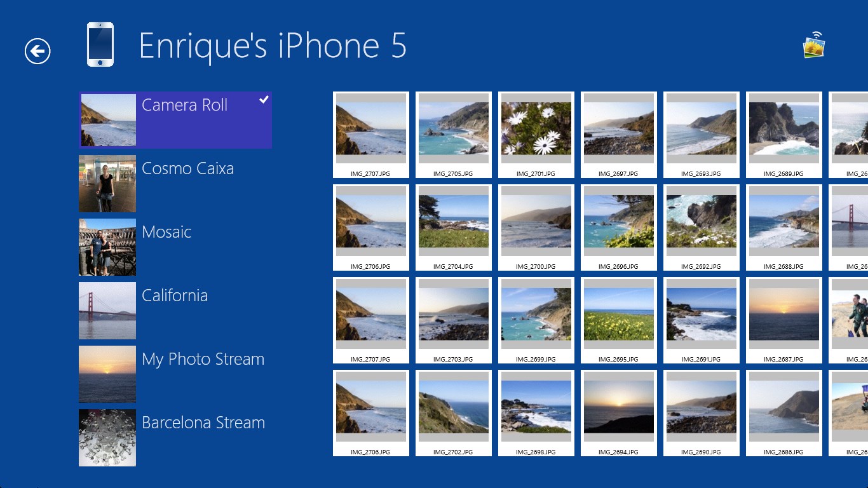Select photo IMG_2705.JPG
Screen dimensions: 868x488
point(454,135)
